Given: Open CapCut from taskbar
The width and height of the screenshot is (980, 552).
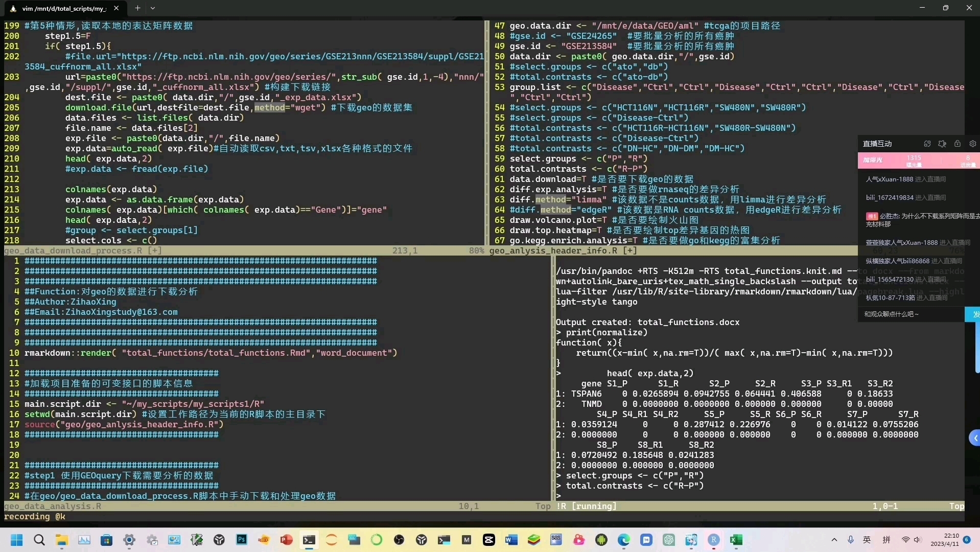Looking at the screenshot, I should [489, 540].
